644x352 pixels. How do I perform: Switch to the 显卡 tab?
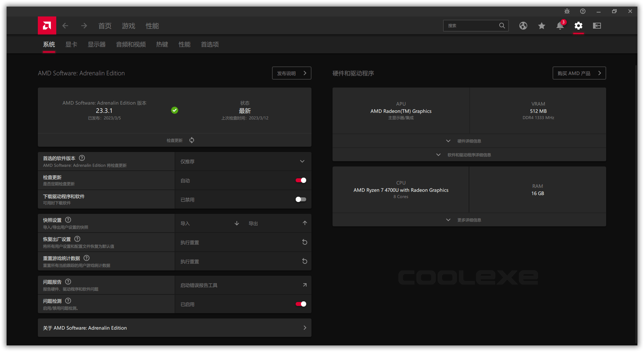pyautogui.click(x=71, y=44)
